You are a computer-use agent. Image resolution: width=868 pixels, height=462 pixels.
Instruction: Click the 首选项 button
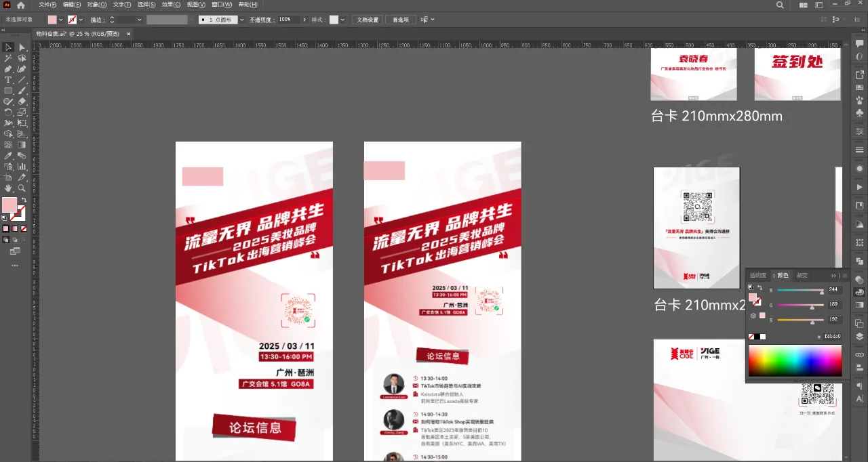[401, 20]
